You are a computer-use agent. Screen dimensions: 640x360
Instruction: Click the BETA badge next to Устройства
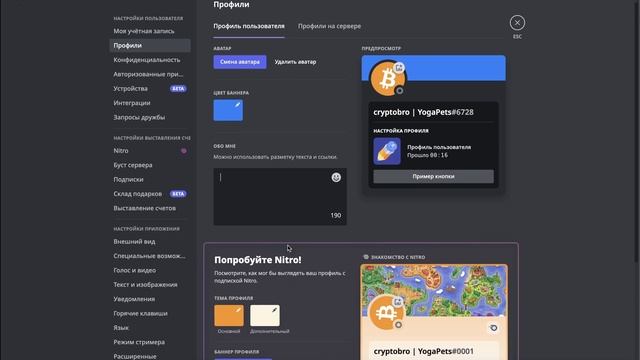tap(178, 89)
